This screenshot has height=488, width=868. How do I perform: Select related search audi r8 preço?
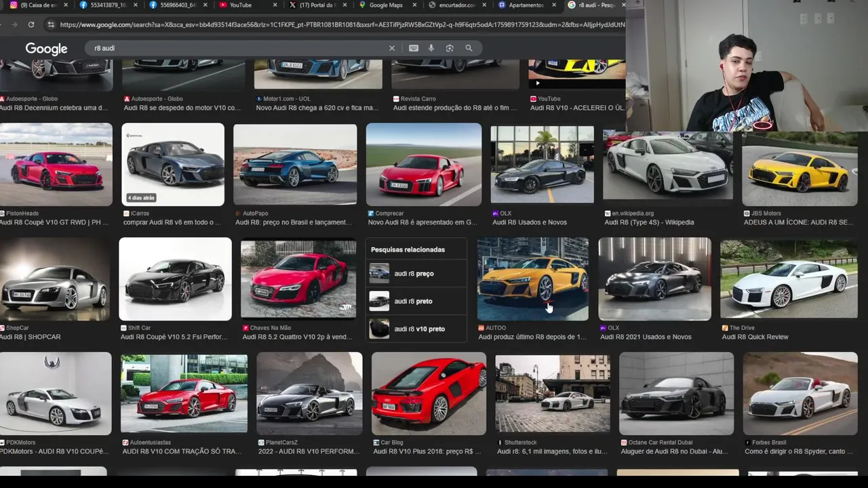pos(416,274)
